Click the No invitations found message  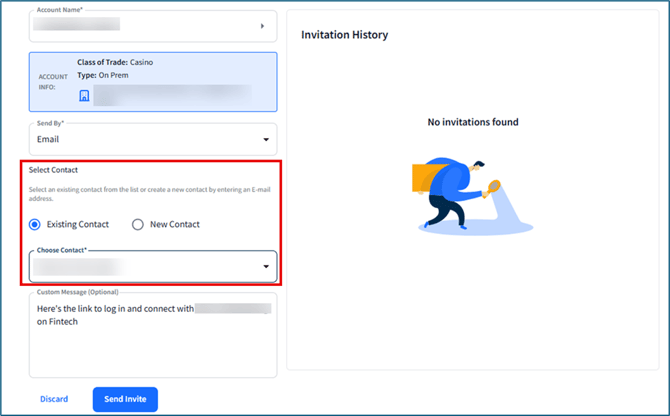(x=473, y=122)
